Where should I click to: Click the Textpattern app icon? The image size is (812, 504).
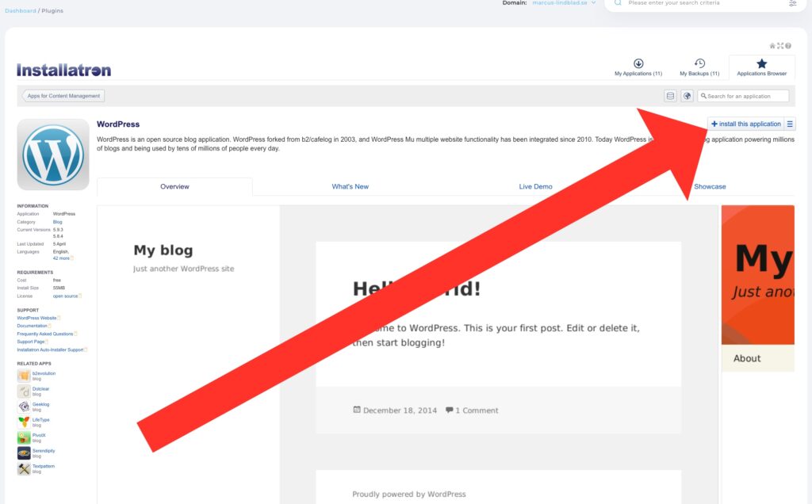pos(24,469)
